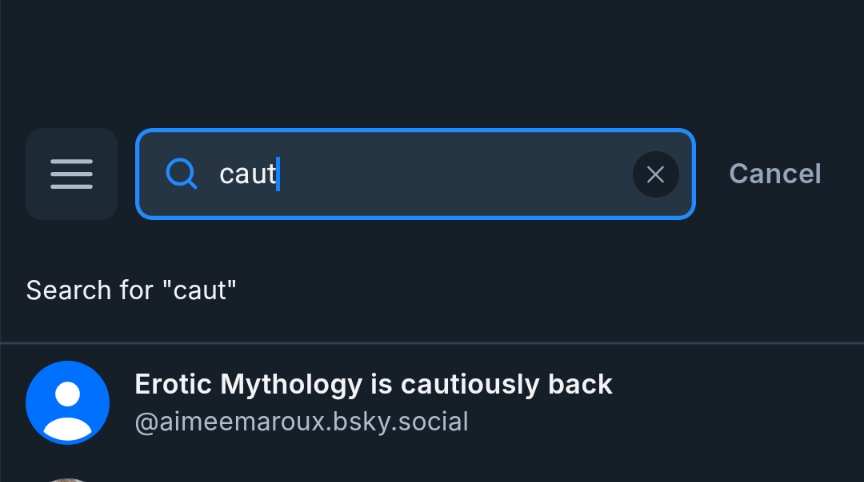Tap the Cancel text beside search bar
864x482 pixels.
(774, 174)
